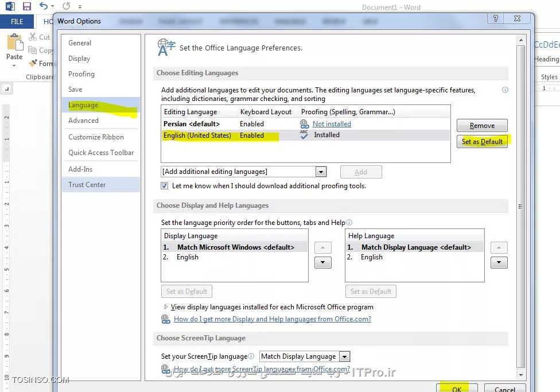Open Quick Access Toolbar options category
560x392 pixels.
[101, 153]
